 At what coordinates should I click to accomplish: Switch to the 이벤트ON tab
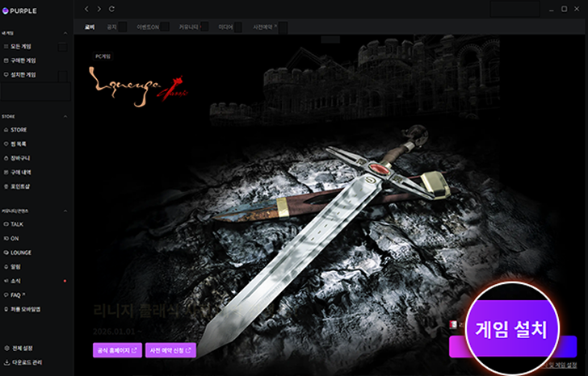pos(148,27)
